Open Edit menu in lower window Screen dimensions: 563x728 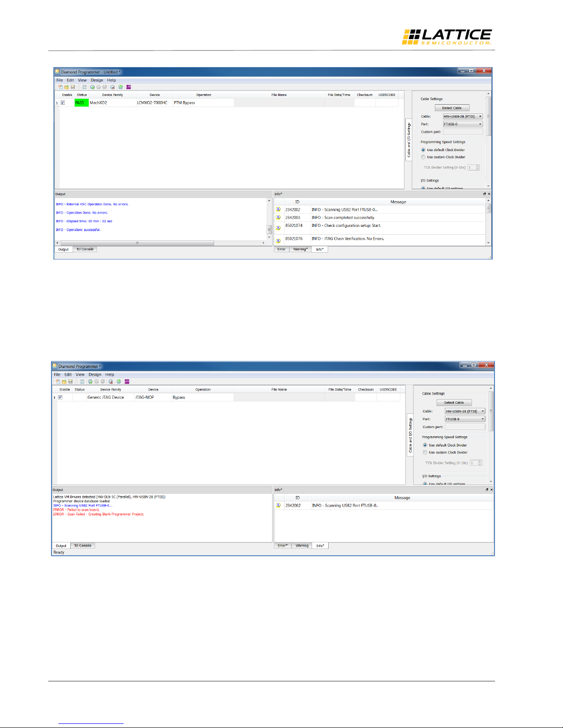click(x=68, y=375)
